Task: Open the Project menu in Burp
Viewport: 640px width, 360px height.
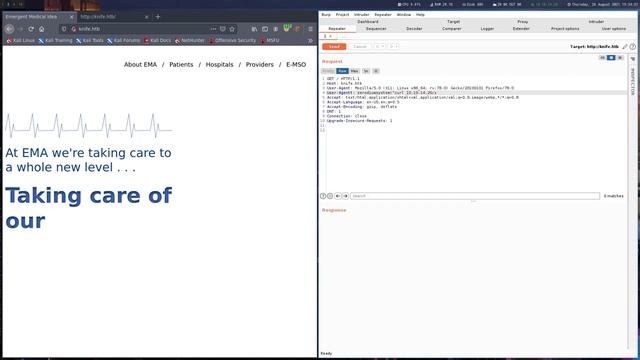Action: pyautogui.click(x=342, y=15)
